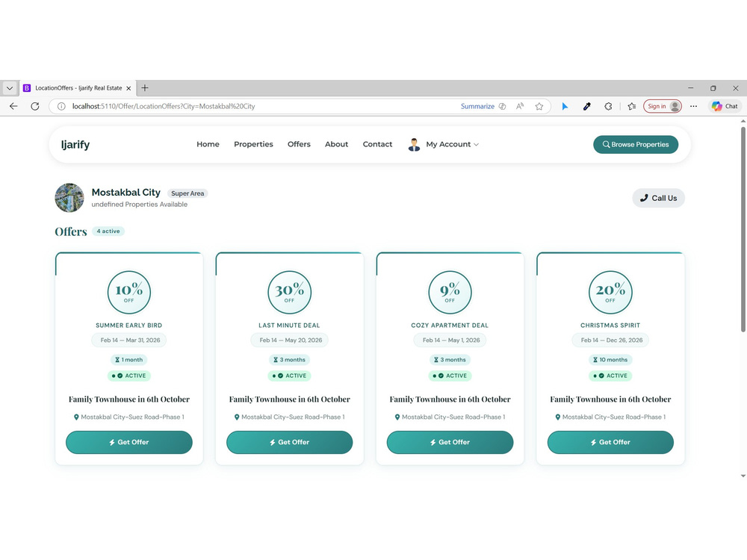This screenshot has height=560, width=747.
Task: Click the 9% OFF circle badge
Action: click(450, 292)
